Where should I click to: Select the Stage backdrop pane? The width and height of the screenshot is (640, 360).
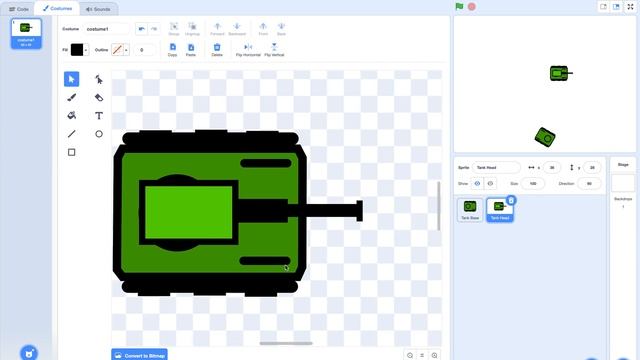click(623, 184)
